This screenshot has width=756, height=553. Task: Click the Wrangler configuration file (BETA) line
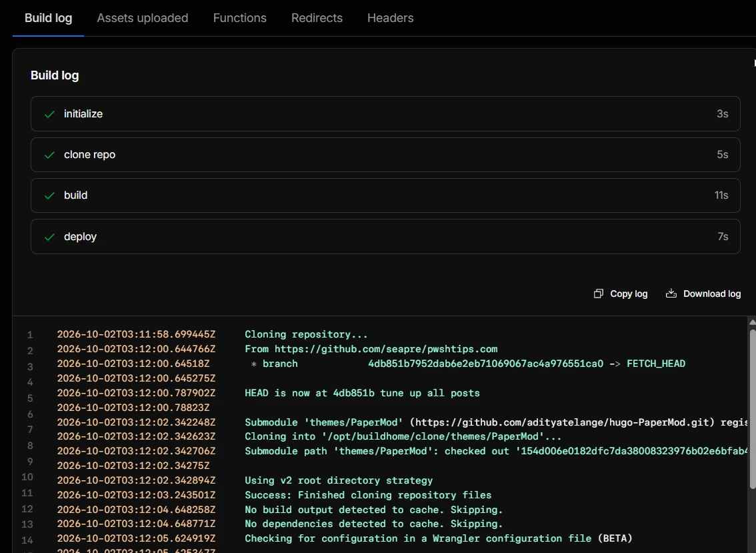click(x=438, y=538)
